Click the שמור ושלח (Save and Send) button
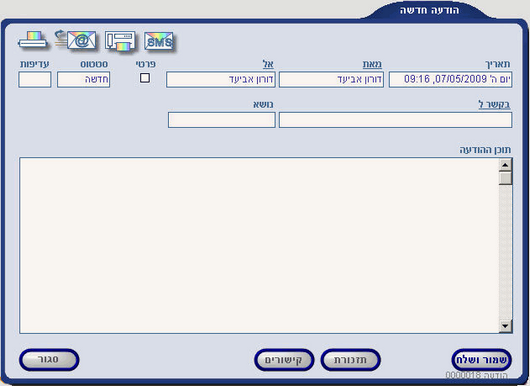 (481, 360)
